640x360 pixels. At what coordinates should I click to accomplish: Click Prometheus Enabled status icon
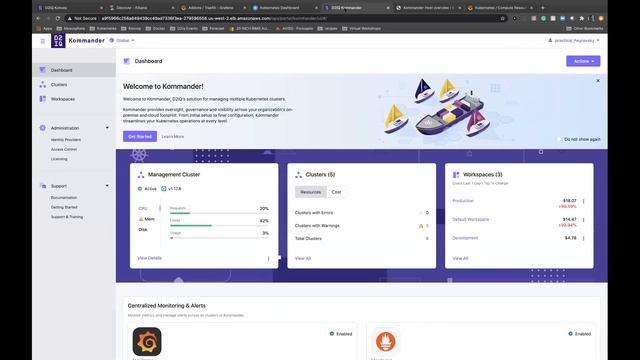[x=570, y=333]
